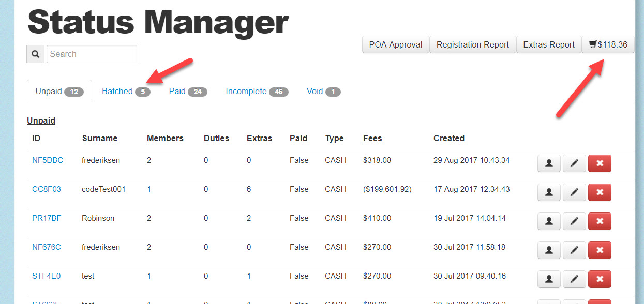The width and height of the screenshot is (644, 304).
Task: Click surname codeTest001
Action: (104, 189)
